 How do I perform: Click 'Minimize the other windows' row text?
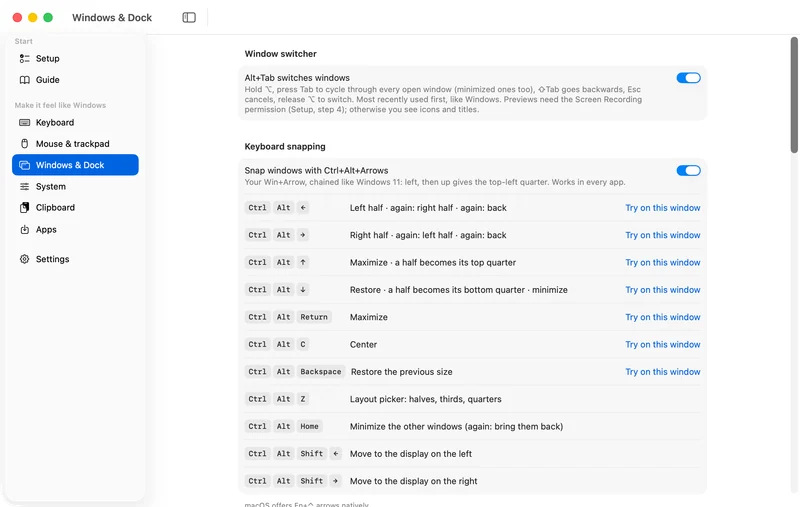point(456,426)
